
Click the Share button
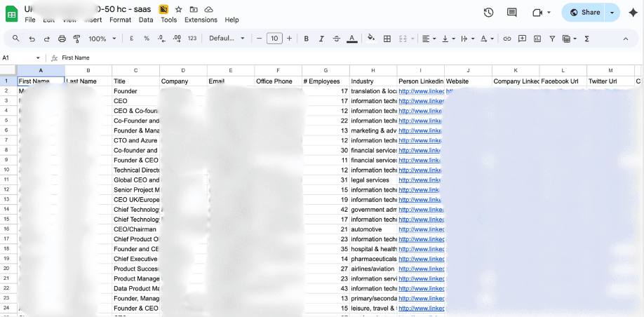(585, 13)
